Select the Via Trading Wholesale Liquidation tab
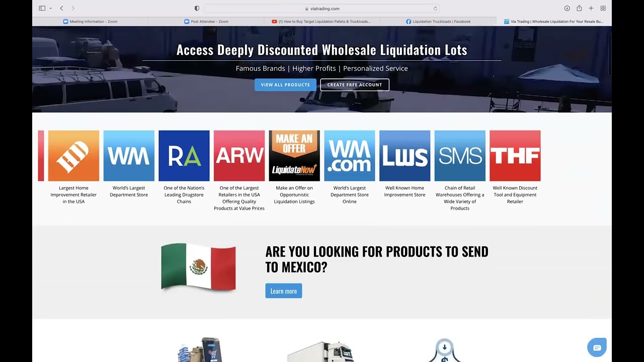644x362 pixels. [x=554, y=22]
